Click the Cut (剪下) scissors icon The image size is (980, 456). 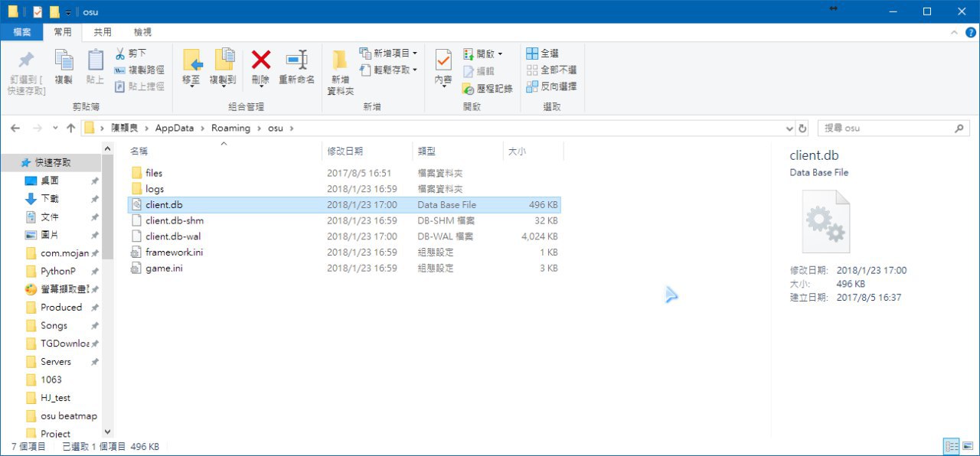pyautogui.click(x=120, y=54)
